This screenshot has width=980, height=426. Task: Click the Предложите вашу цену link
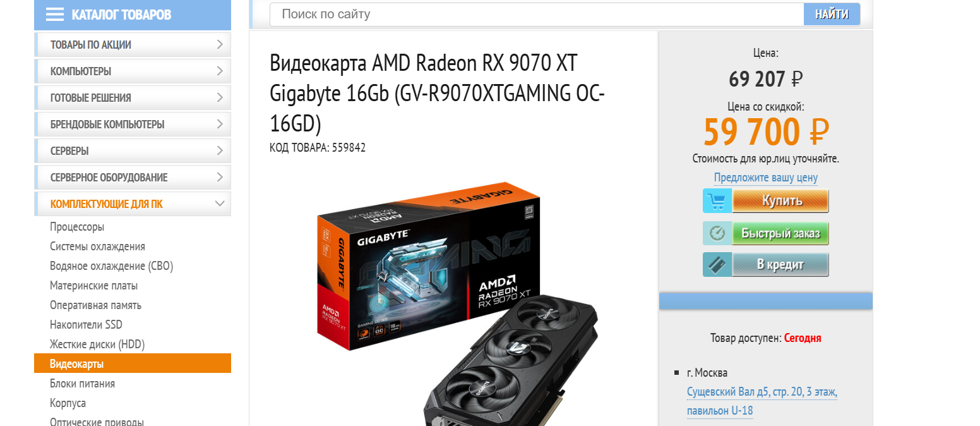click(766, 178)
